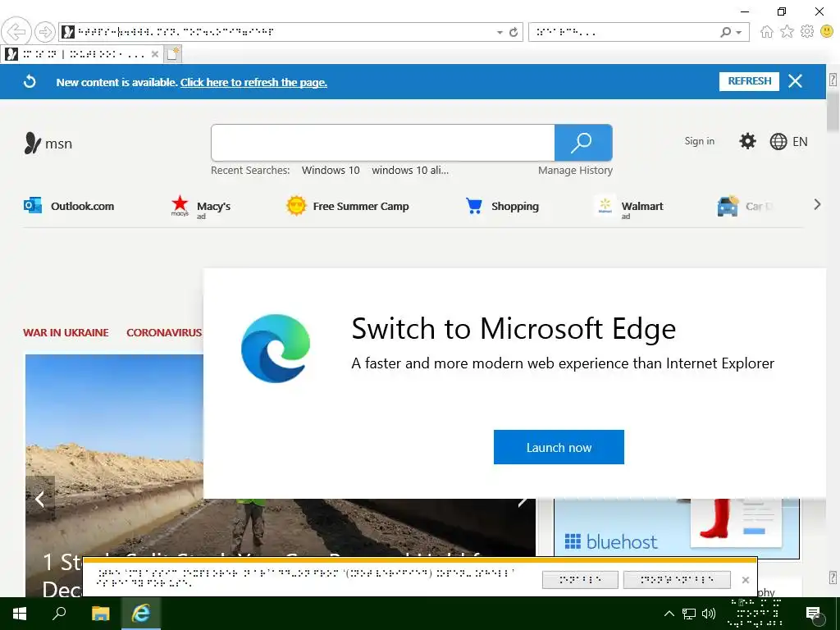Click Launch now button

[x=559, y=447]
